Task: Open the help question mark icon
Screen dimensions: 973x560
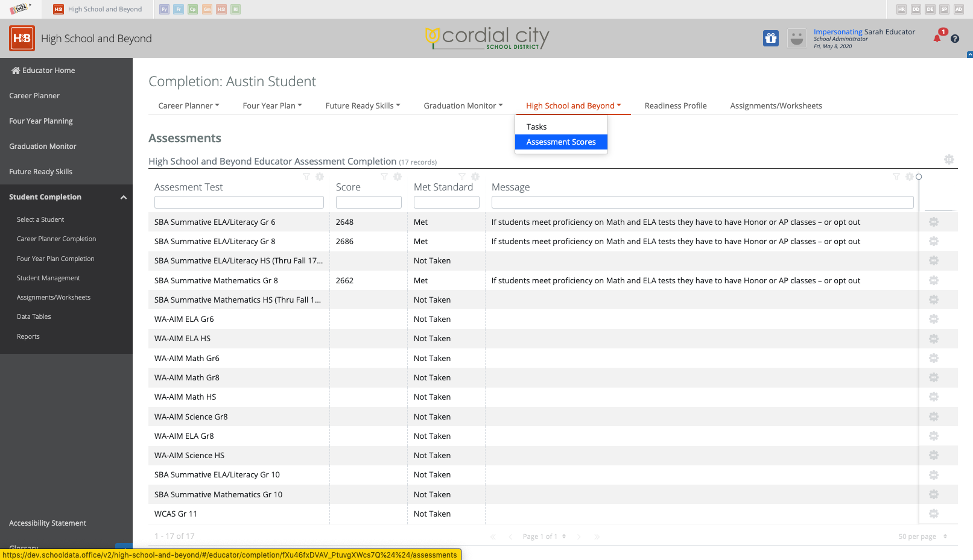Action: point(955,39)
